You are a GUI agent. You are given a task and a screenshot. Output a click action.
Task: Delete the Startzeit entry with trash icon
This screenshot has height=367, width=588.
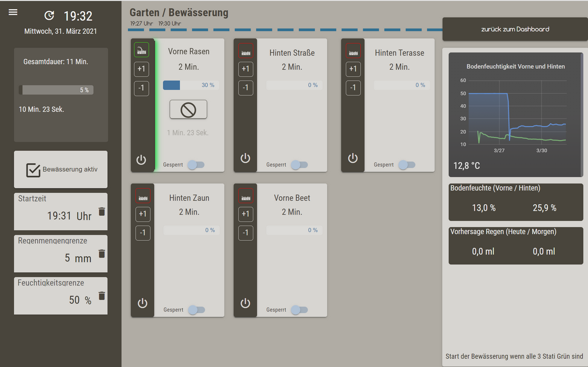point(101,211)
